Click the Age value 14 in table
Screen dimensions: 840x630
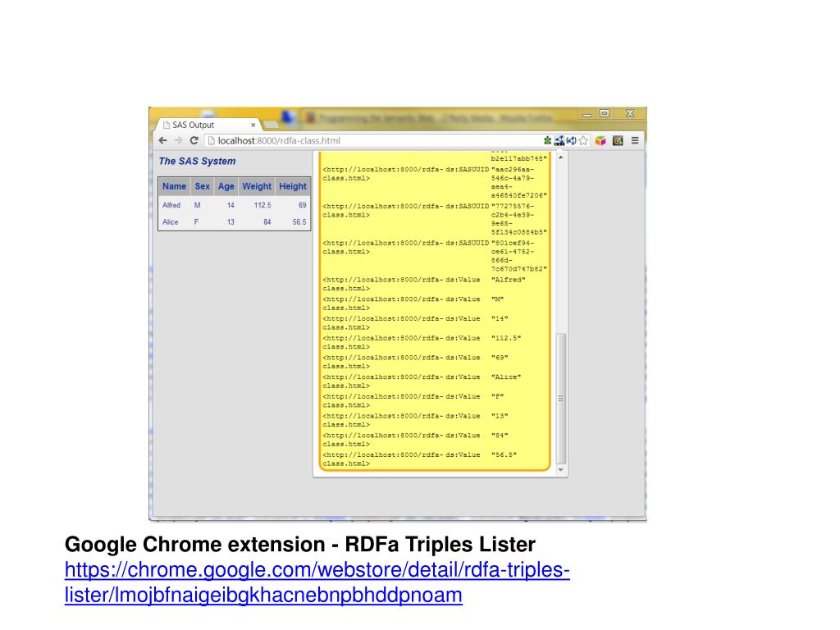231,205
